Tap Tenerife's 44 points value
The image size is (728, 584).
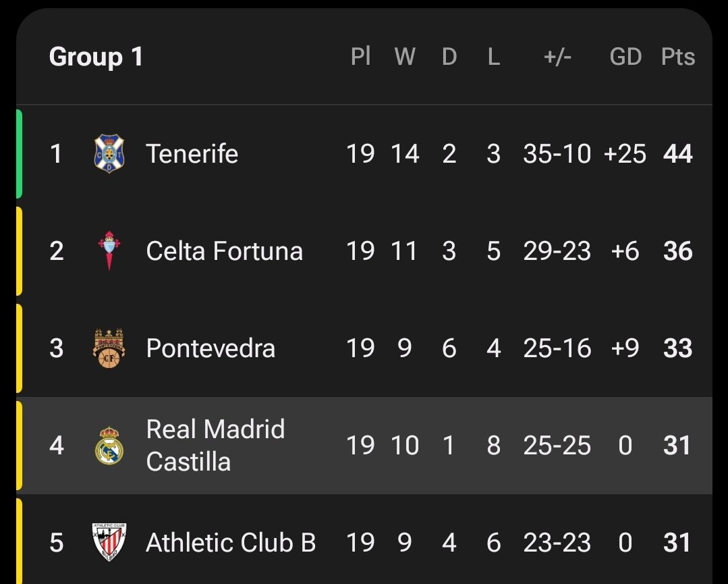(677, 154)
